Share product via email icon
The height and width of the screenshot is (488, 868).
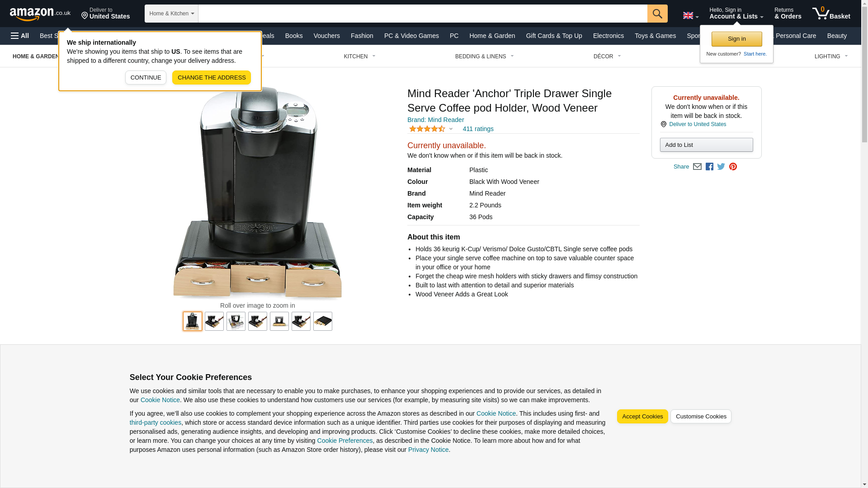(697, 167)
